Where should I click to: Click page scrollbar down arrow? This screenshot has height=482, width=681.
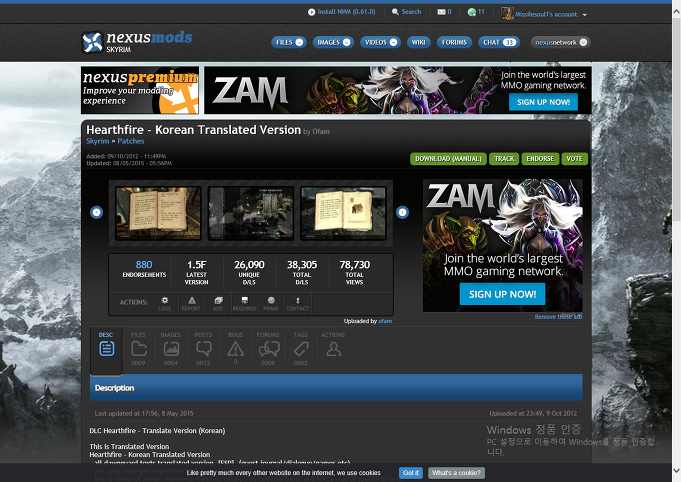click(676, 470)
